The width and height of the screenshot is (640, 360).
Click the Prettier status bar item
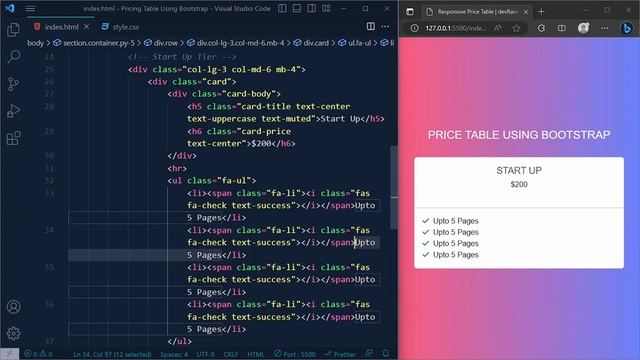(340, 354)
